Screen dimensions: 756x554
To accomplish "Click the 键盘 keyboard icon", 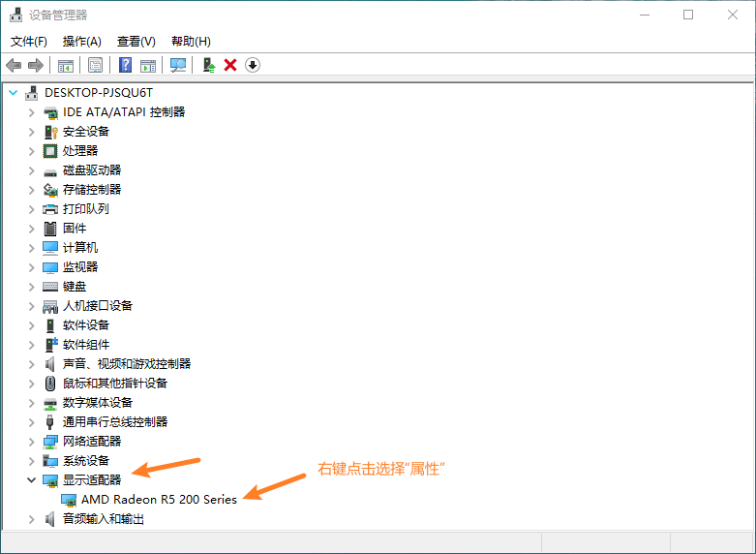I will coord(50,287).
